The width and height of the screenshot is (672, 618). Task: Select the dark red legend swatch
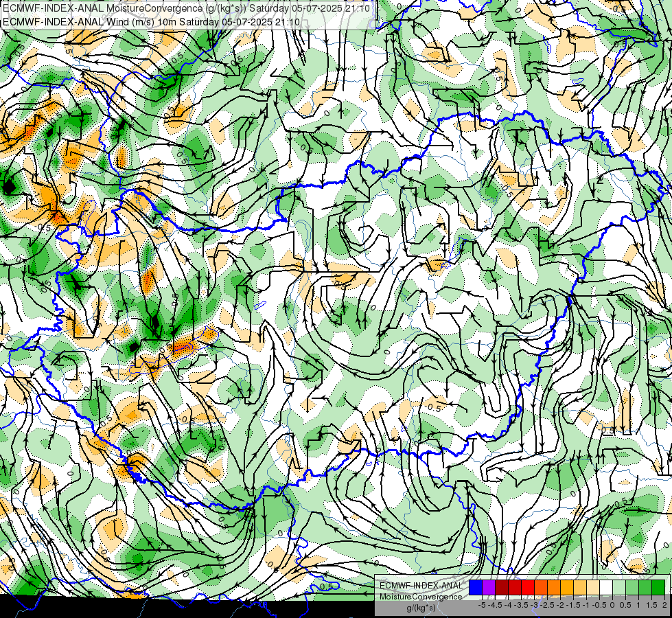pos(502,587)
